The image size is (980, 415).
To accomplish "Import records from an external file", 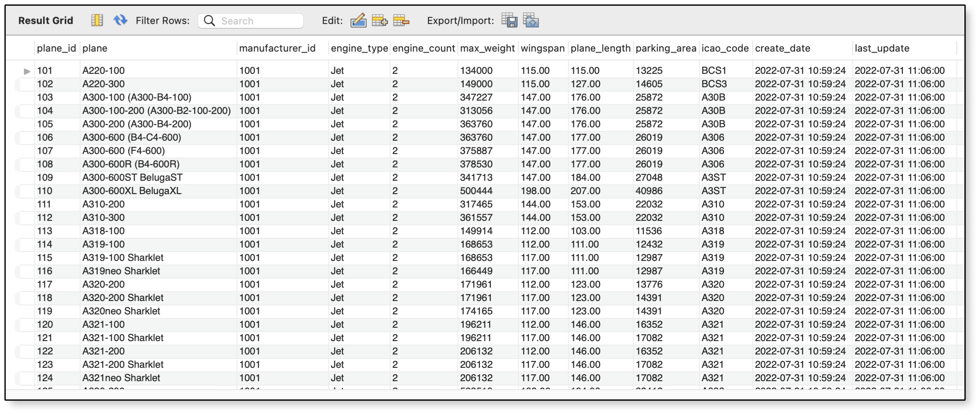I will click(531, 20).
